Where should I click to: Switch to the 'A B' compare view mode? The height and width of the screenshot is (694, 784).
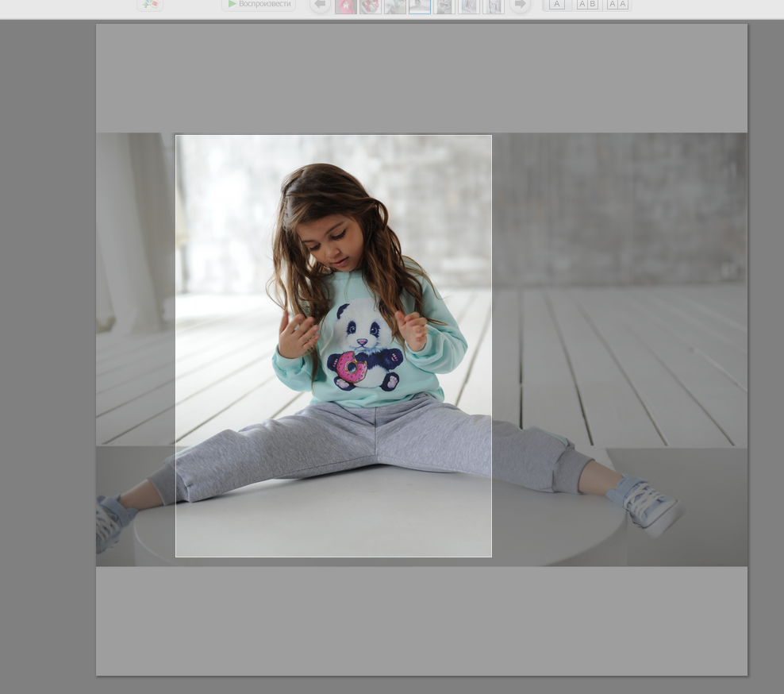587,4
